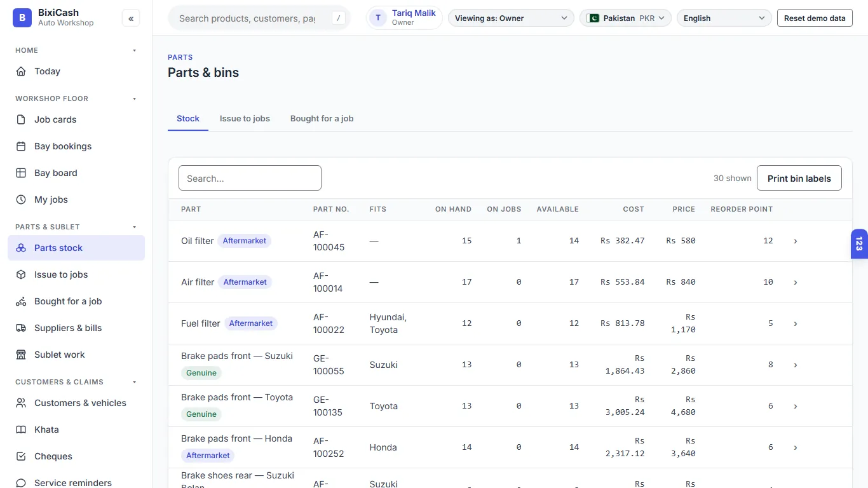Collapse the WORKSHOP FLOOR sidebar section
Image resolution: width=868 pixels, height=488 pixels.
135,98
